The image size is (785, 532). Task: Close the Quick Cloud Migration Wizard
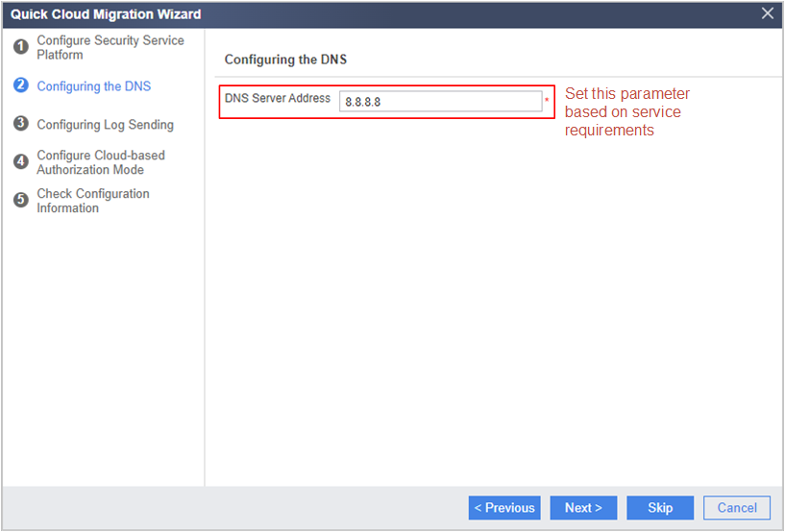coord(768,13)
